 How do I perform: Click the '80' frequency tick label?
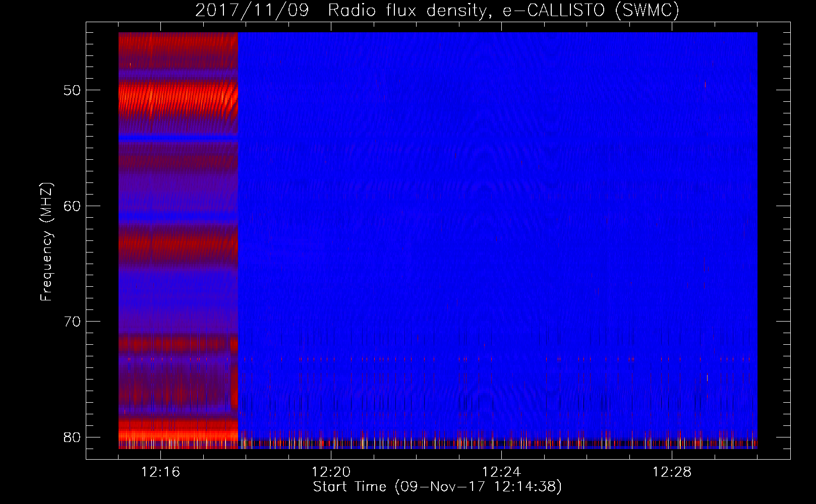pos(72,437)
